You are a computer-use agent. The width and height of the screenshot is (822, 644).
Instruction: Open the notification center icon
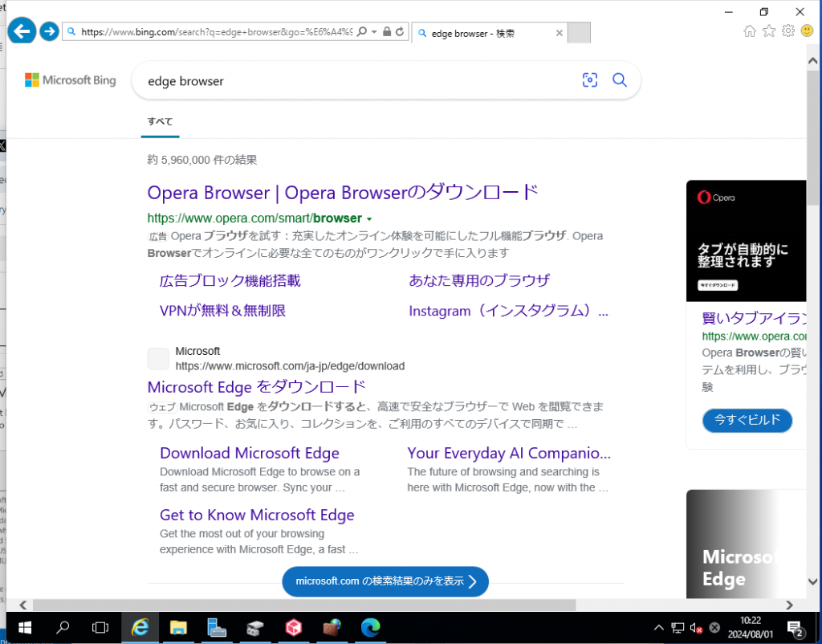(796, 628)
